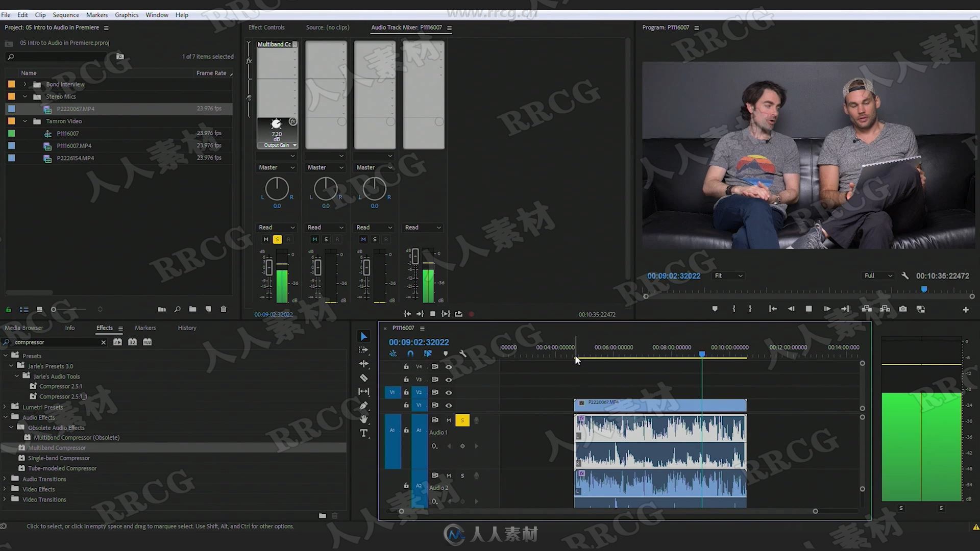Add marker in timeline header
The image size is (980, 551).
coord(446,354)
